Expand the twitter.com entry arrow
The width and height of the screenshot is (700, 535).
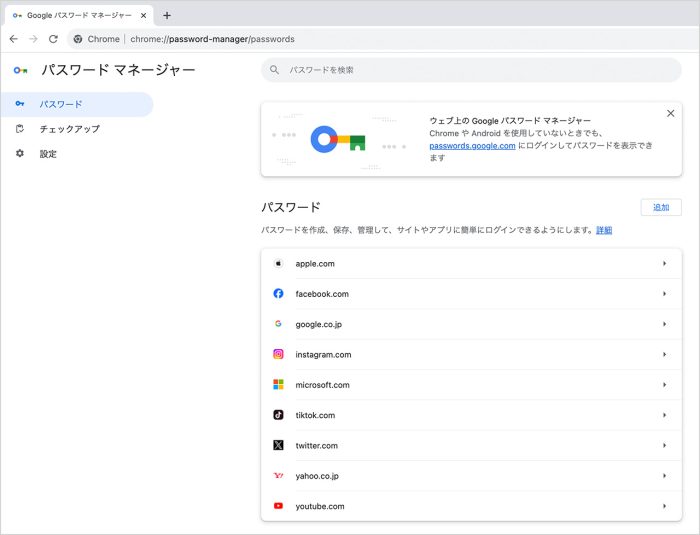[664, 445]
